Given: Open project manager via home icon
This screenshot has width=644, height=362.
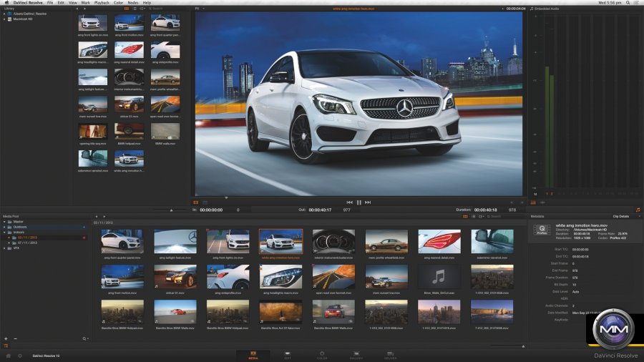Looking at the screenshot, I should [x=9, y=355].
